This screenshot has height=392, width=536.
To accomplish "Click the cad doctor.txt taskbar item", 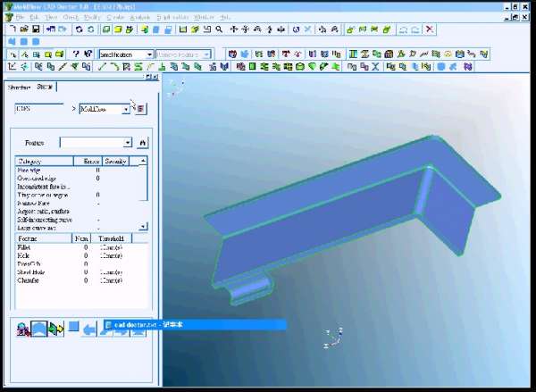I will click(x=195, y=325).
